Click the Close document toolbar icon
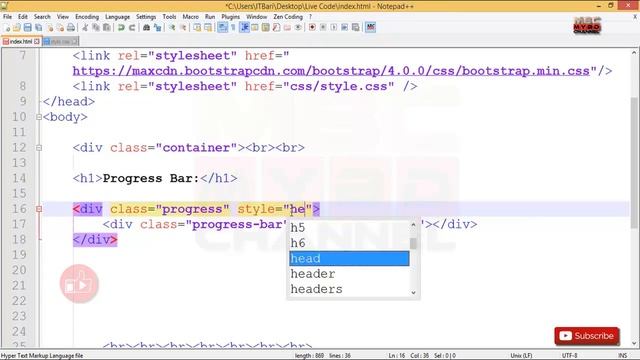The image size is (640, 360). [x=49, y=27]
